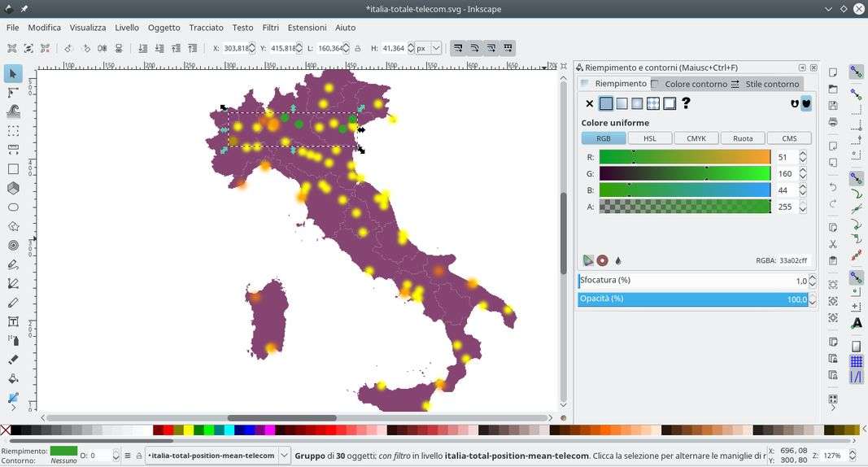Select the unknown paint question mark icon
Viewport: 868px width, 467px height.
pos(686,103)
